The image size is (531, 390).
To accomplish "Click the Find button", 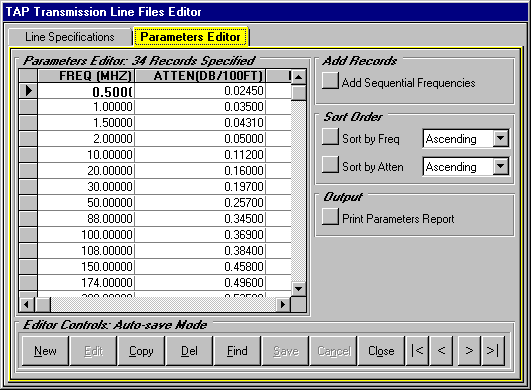I will point(237,350).
